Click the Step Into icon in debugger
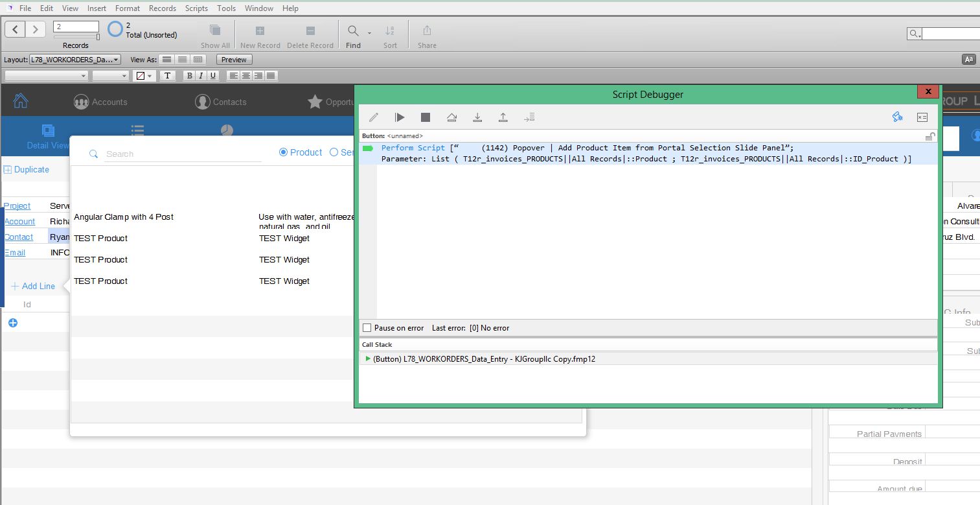Image resolution: width=980 pixels, height=505 pixels. coord(477,117)
